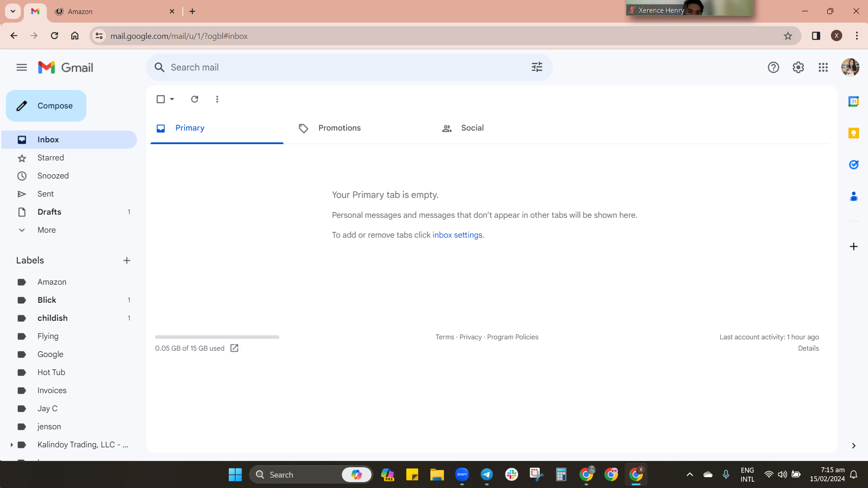Hide side panel with bottom-right chevron
The image size is (868, 488).
853,446
